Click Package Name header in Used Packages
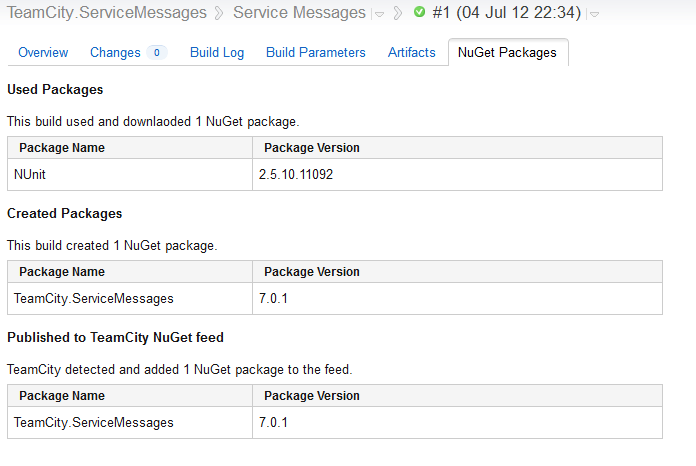This screenshot has width=696, height=466. tap(62, 148)
